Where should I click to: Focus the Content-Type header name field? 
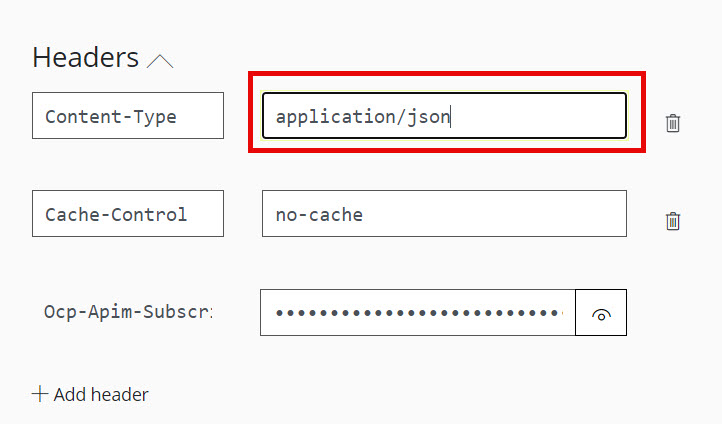coord(128,116)
